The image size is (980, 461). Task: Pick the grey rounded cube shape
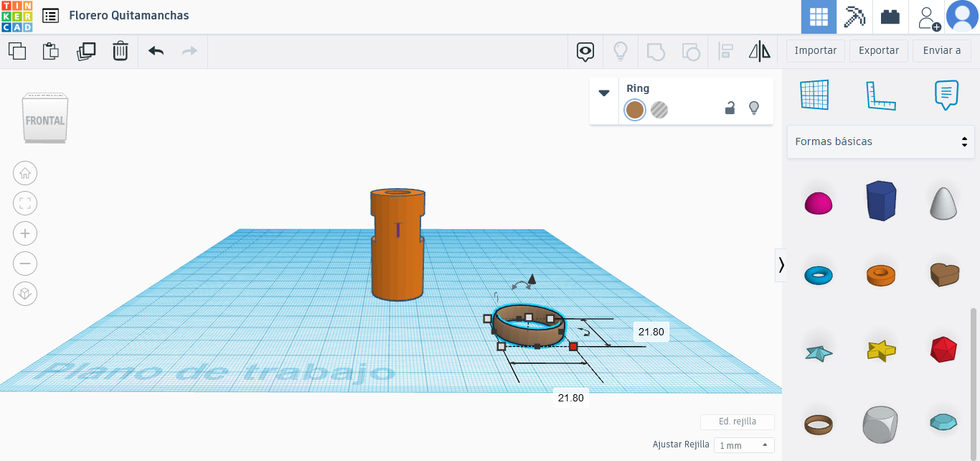881,424
